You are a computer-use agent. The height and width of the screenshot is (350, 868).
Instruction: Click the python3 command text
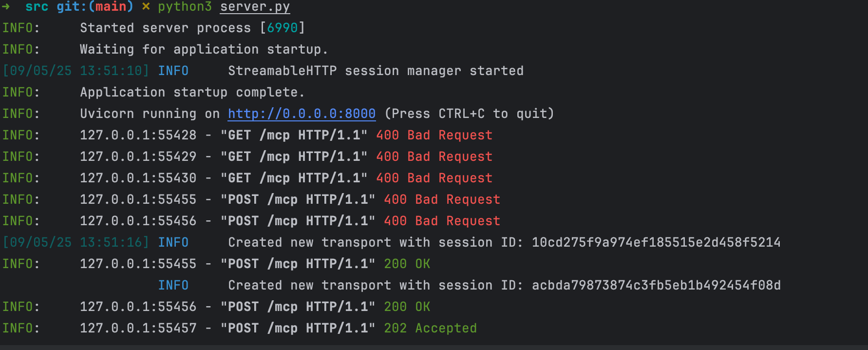185,7
